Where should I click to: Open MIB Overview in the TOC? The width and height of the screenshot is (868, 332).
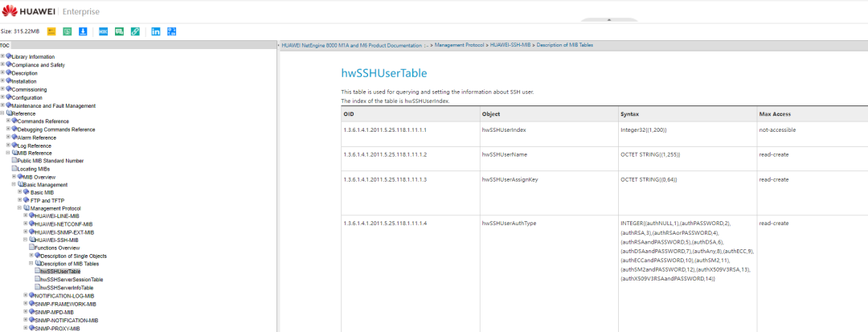(x=39, y=177)
